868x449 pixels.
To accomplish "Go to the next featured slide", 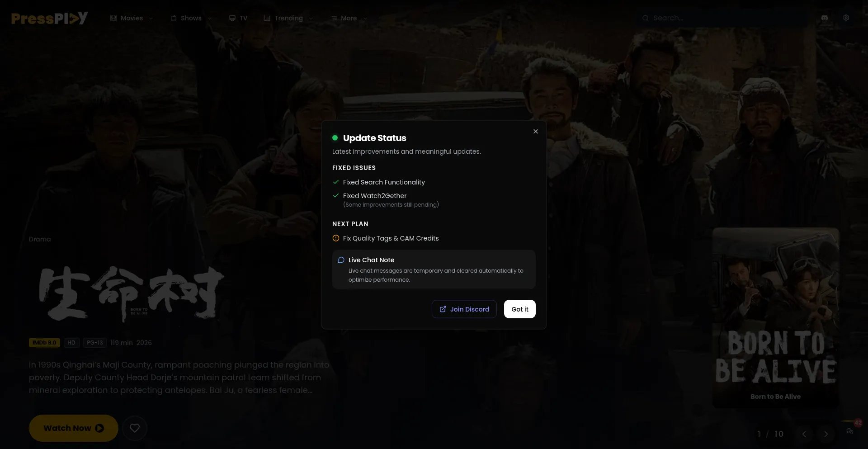I will pyautogui.click(x=826, y=434).
